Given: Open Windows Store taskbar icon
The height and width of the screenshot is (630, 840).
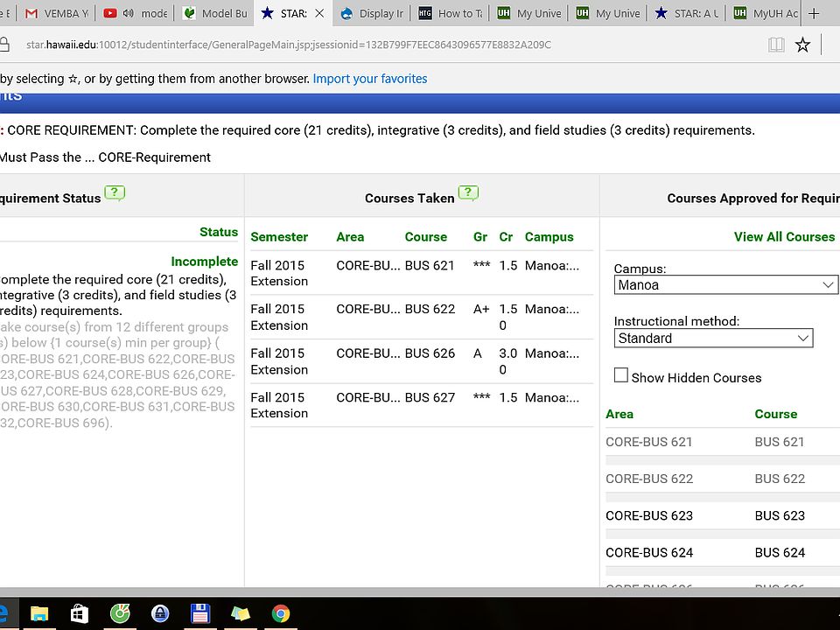Looking at the screenshot, I should pyautogui.click(x=80, y=613).
